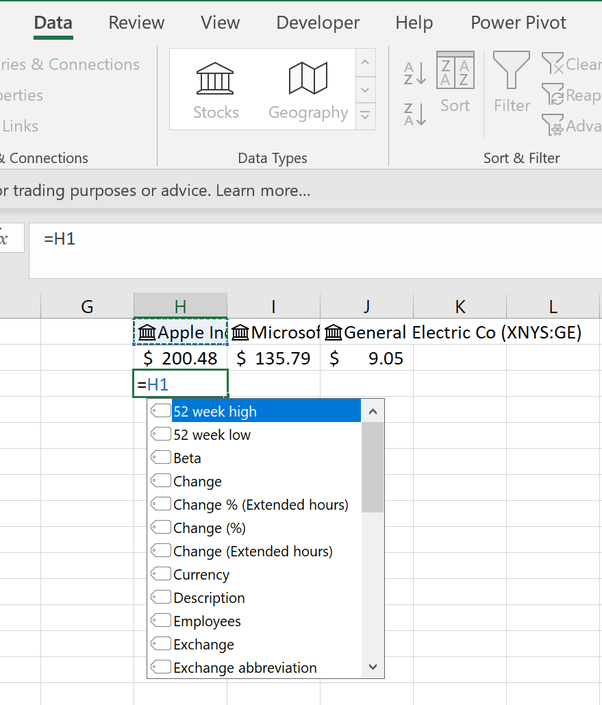Choose Change (Extended hours) field

tap(255, 551)
